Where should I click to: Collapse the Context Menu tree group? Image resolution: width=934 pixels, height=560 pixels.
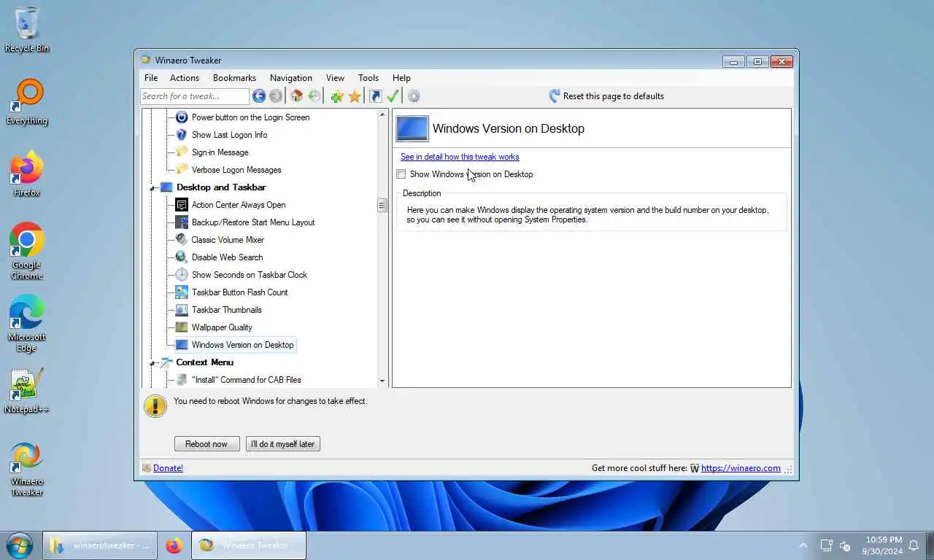coord(153,363)
